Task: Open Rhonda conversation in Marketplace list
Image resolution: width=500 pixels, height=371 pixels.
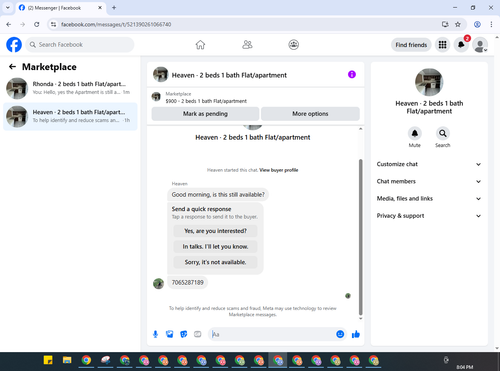Action: pos(70,88)
